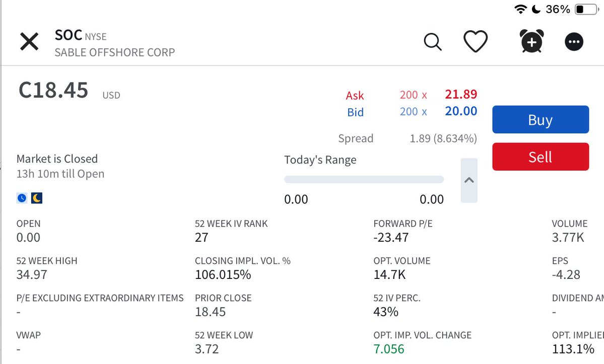Image resolution: width=604 pixels, height=364 pixels.
Task: Tap '13h 10m till Open' countdown
Action: (x=60, y=174)
